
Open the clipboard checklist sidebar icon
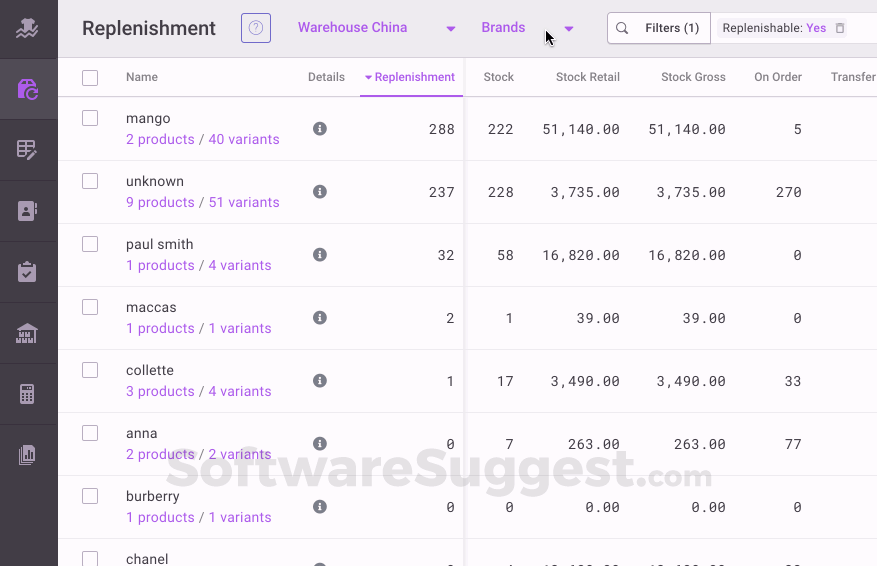coord(27,272)
